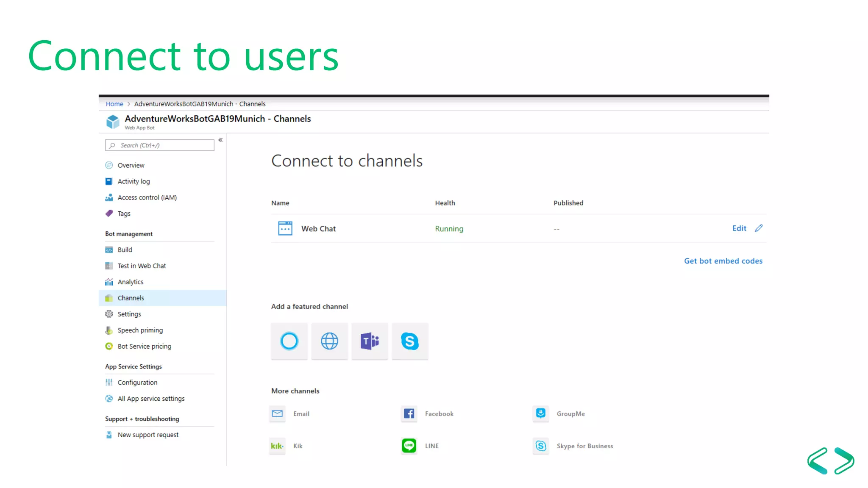Open Overview in the sidebar
The width and height of the screenshot is (868, 488).
point(131,165)
